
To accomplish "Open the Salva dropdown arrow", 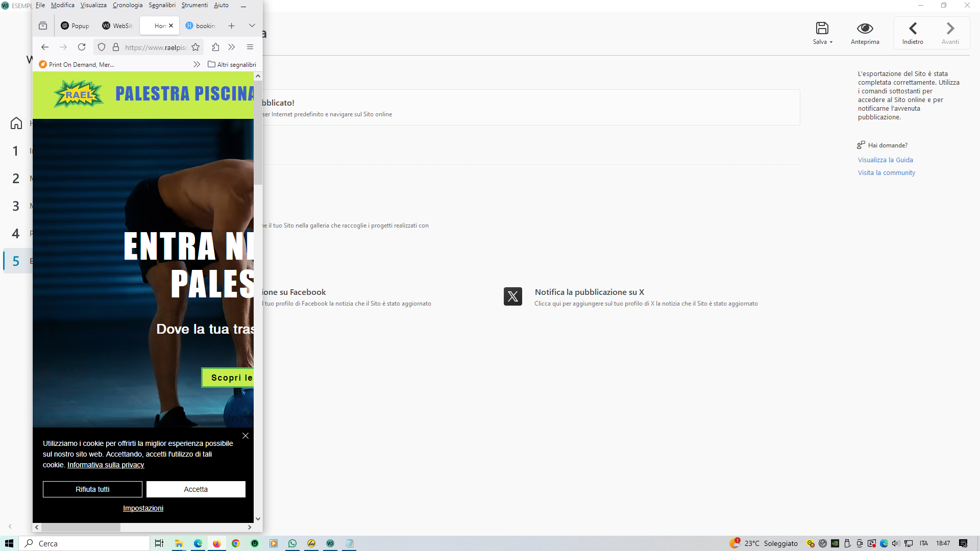I will (x=831, y=42).
